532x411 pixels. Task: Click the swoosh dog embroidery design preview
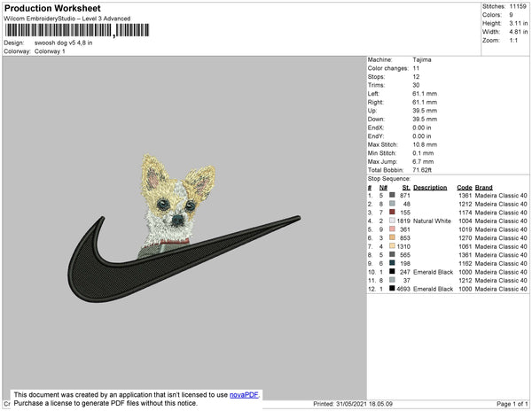(x=184, y=228)
